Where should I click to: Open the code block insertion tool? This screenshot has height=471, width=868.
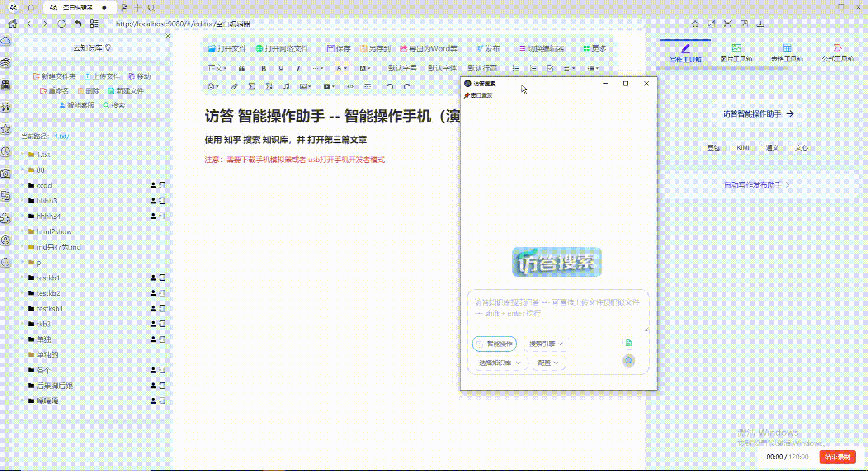tap(350, 86)
